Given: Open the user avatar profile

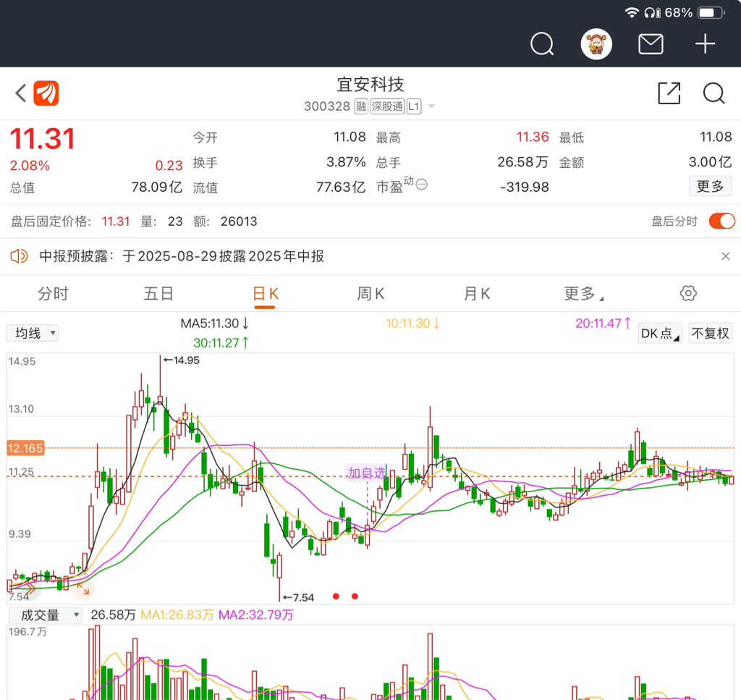Looking at the screenshot, I should pyautogui.click(x=596, y=44).
